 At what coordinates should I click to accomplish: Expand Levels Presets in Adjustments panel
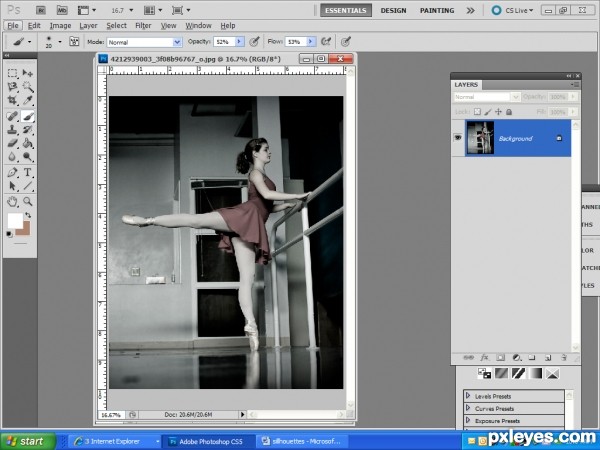click(468, 396)
